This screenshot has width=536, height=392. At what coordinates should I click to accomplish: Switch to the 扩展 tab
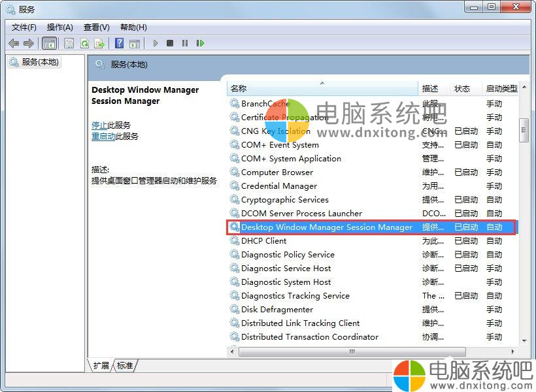tap(101, 365)
